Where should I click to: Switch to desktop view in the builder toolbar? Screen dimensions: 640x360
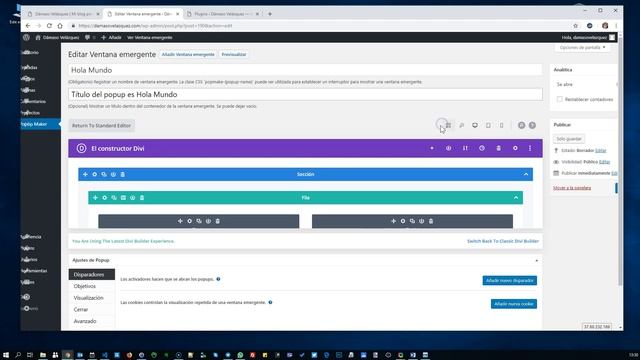[x=475, y=125]
